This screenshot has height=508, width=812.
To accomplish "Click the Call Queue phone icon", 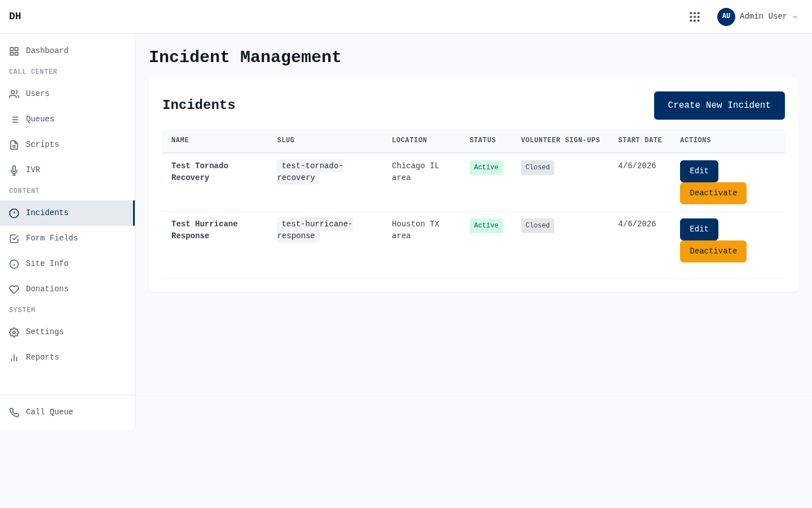I will click(x=14, y=413).
